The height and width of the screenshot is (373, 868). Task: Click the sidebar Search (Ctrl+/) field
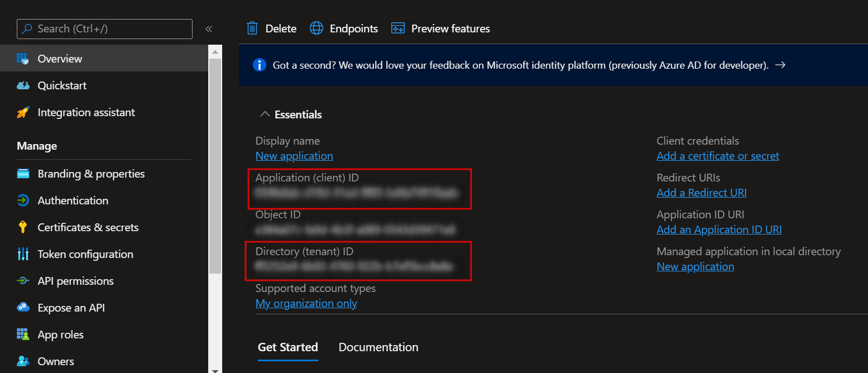click(104, 29)
